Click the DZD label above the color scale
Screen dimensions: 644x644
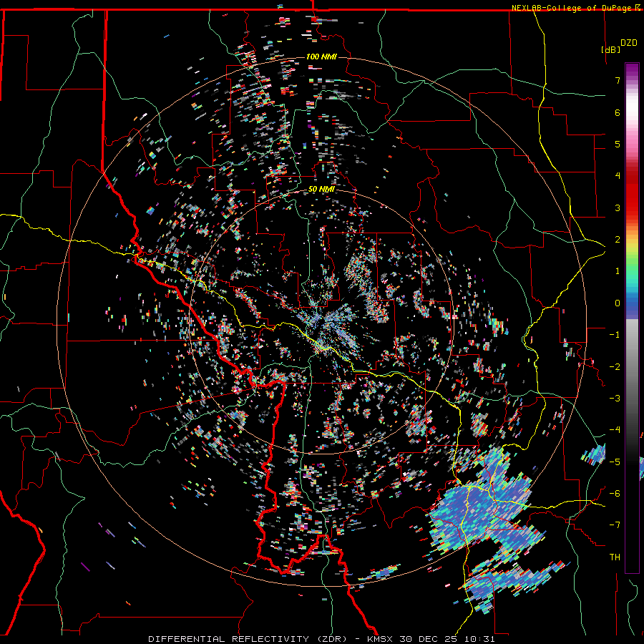pos(629,43)
